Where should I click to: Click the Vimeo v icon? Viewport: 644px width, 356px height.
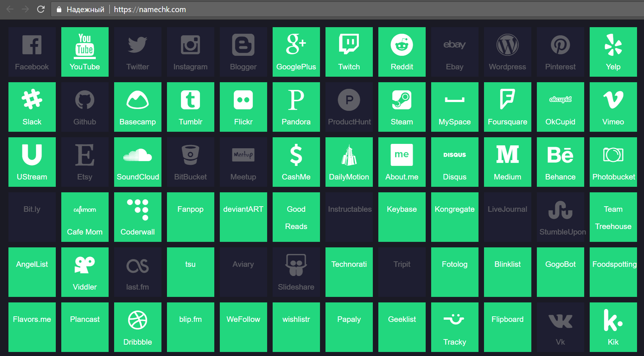pos(613,100)
